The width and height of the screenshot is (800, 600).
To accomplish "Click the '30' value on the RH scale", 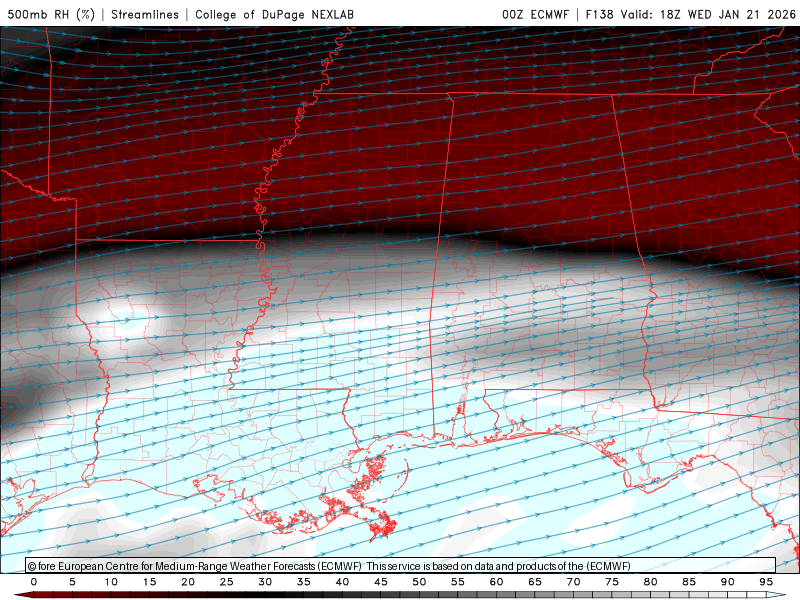I will tap(265, 582).
